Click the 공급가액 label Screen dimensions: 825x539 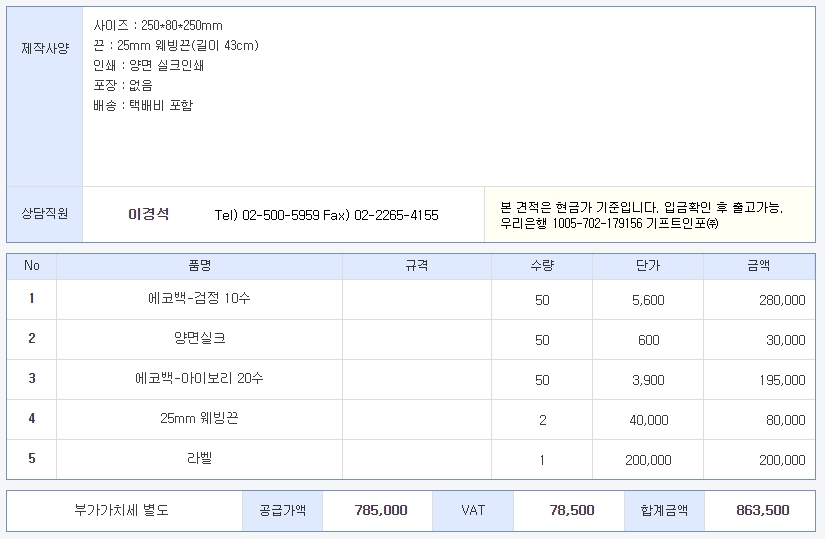coord(283,510)
